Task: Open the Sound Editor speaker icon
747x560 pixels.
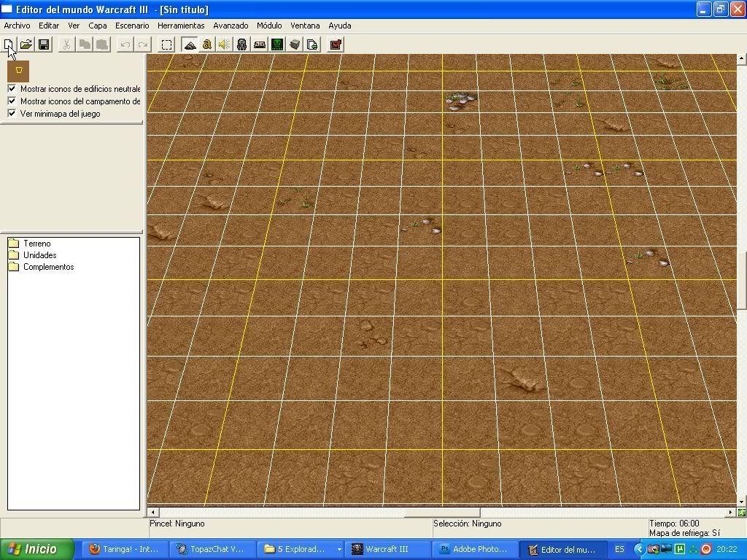Action: click(225, 44)
